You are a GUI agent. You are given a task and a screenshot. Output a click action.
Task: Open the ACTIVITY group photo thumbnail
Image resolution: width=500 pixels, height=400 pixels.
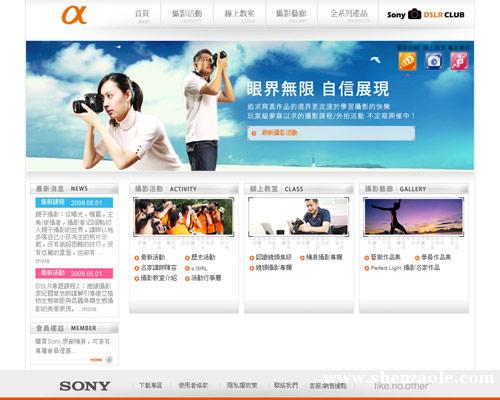pos(184,217)
